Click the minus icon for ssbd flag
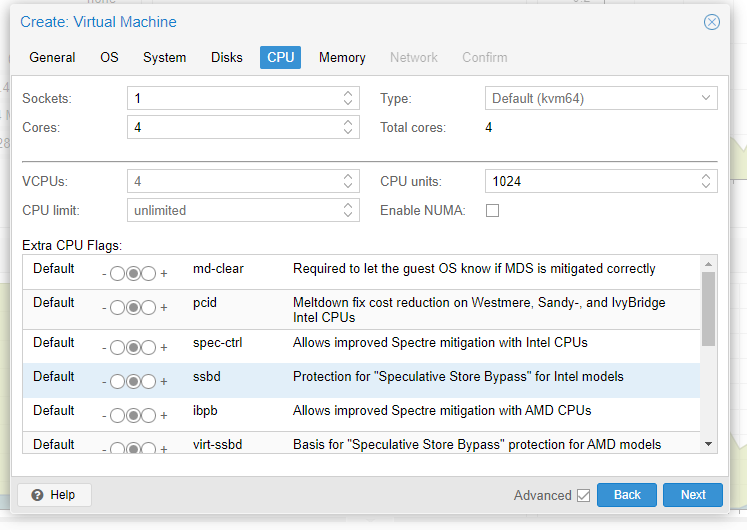Image resolution: width=747 pixels, height=530 pixels. pos(104,382)
